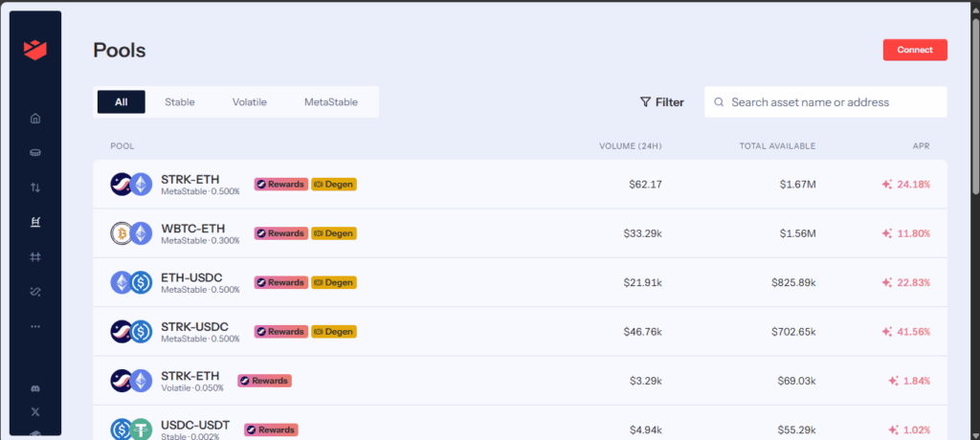Click the chain link sidebar icon

coord(35,291)
